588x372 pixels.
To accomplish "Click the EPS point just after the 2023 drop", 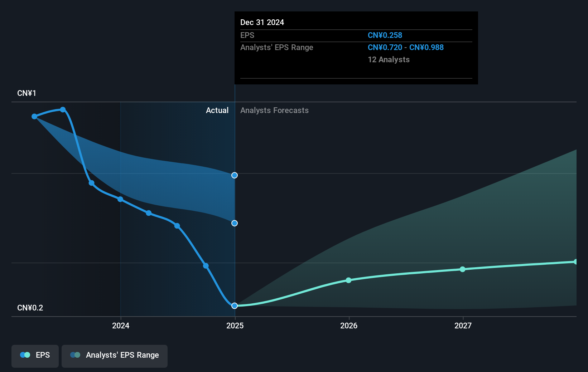I will [x=92, y=183].
